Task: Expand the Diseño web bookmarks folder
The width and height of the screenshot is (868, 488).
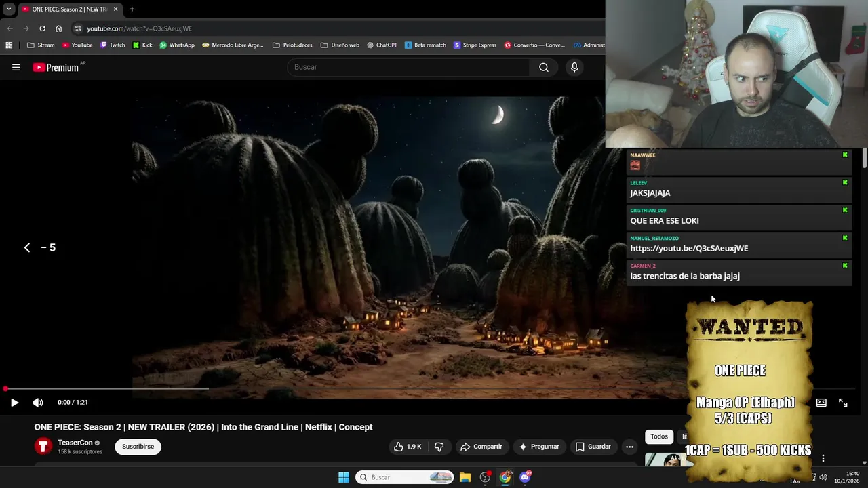Action: click(x=340, y=45)
